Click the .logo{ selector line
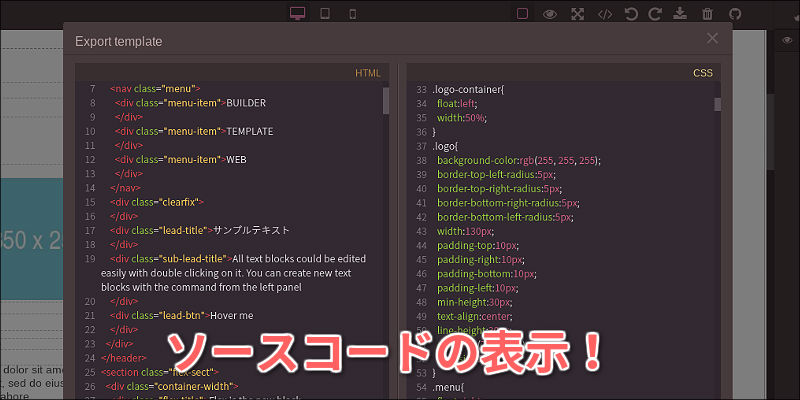The width and height of the screenshot is (800, 400). (445, 146)
